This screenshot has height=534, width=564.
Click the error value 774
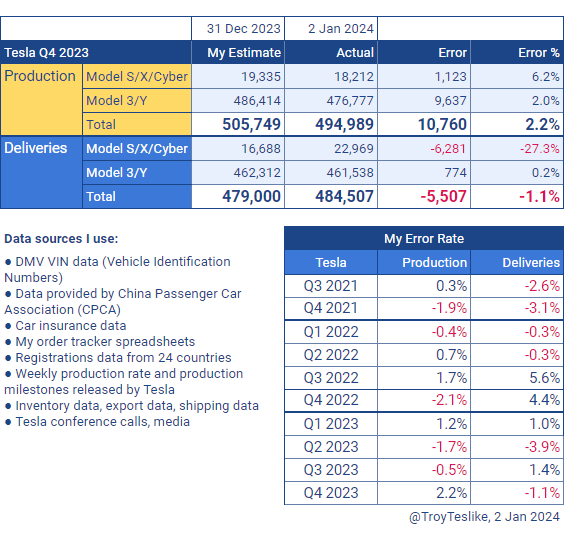[424, 173]
